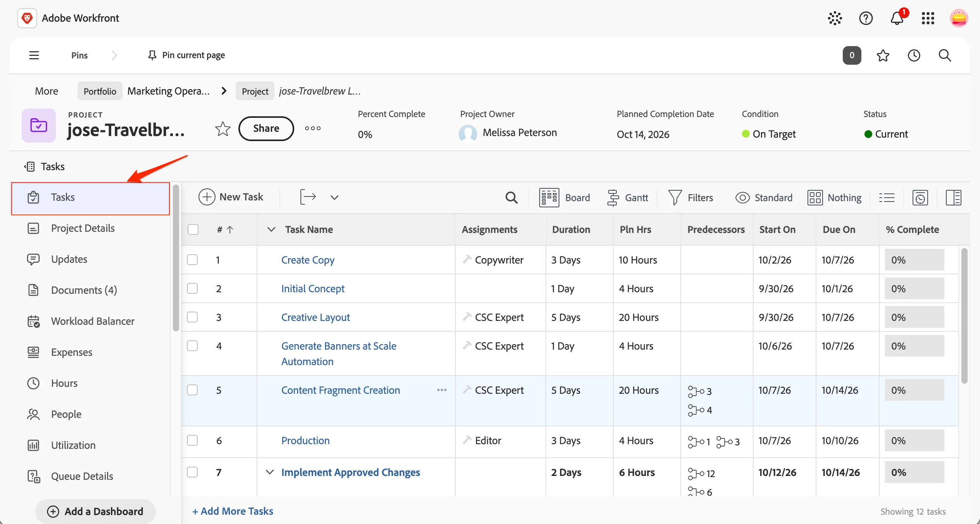
Task: Click the Production % Complete bar
Action: click(x=914, y=440)
